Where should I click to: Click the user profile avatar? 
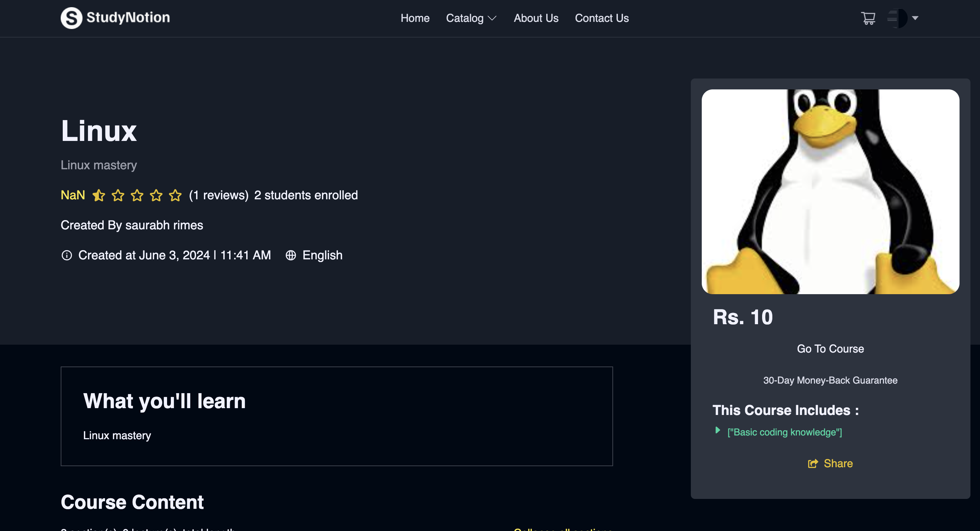point(897,18)
